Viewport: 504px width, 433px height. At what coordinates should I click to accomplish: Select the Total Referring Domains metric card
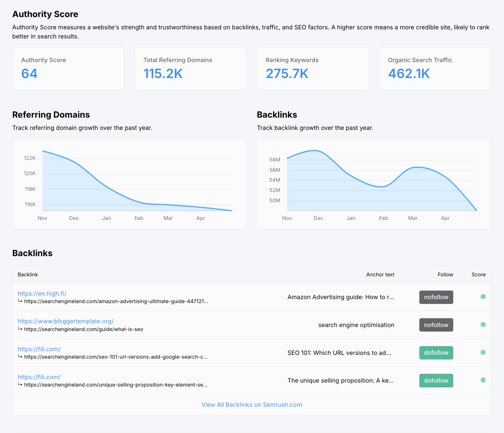point(190,69)
